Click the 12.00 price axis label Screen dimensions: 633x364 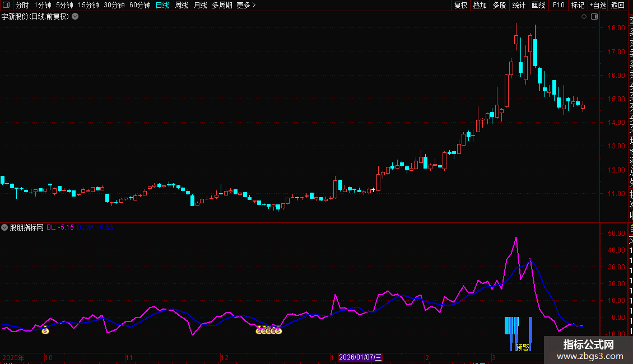click(616, 170)
